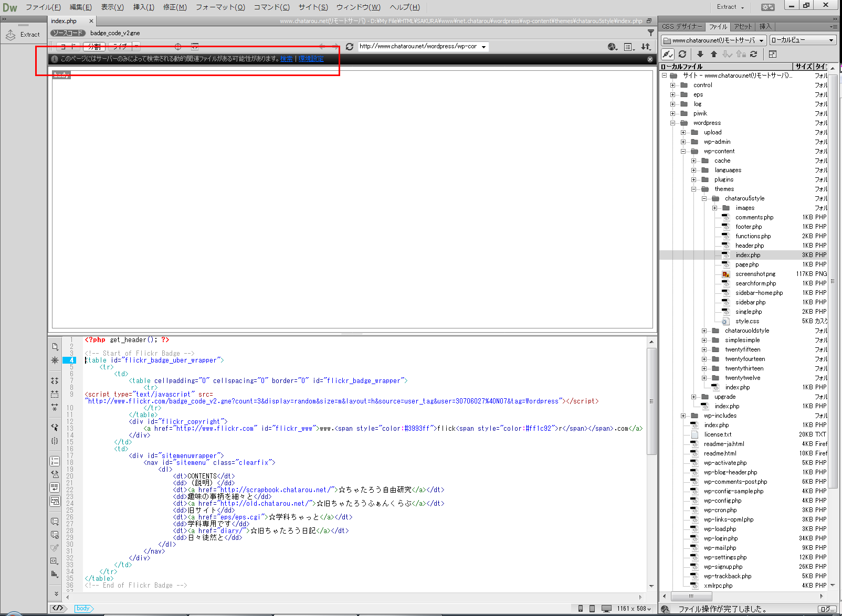The width and height of the screenshot is (842, 616).
Task: Show more coding toolbar tools chevron
Action: click(56, 593)
